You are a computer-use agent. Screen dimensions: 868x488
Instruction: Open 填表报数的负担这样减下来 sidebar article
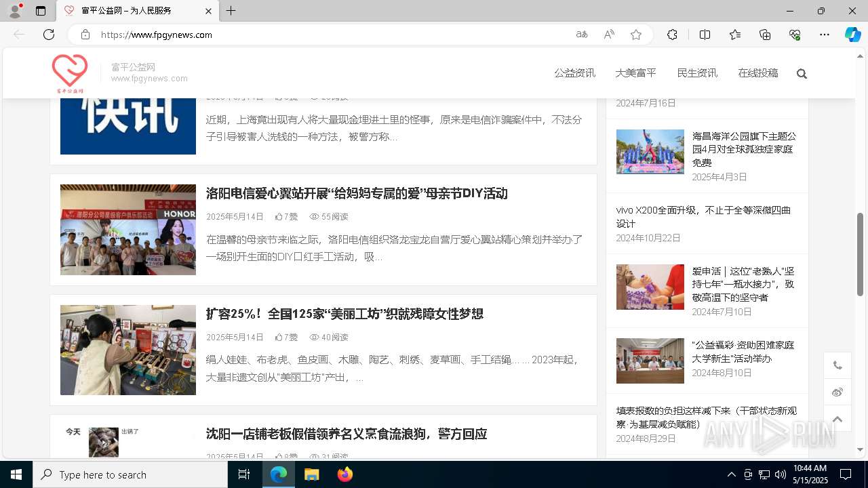706,418
